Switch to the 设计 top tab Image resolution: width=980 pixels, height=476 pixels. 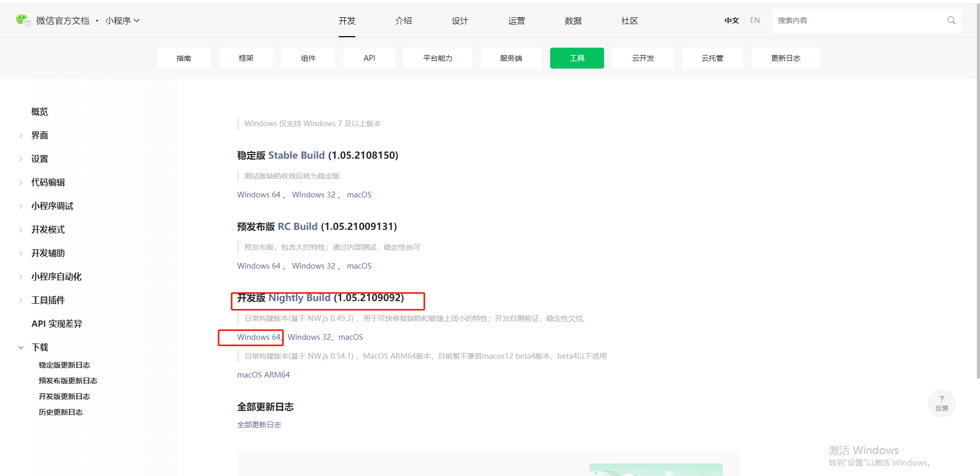click(x=460, y=20)
